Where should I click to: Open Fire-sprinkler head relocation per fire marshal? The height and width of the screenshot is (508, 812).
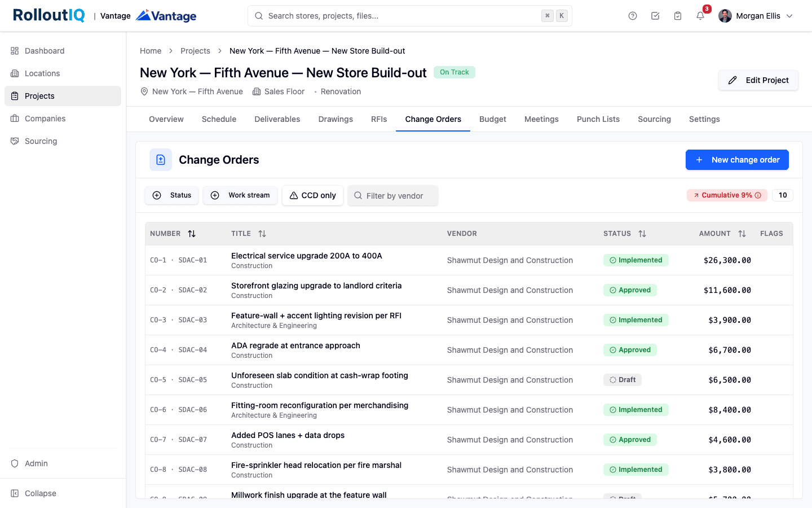(316, 465)
